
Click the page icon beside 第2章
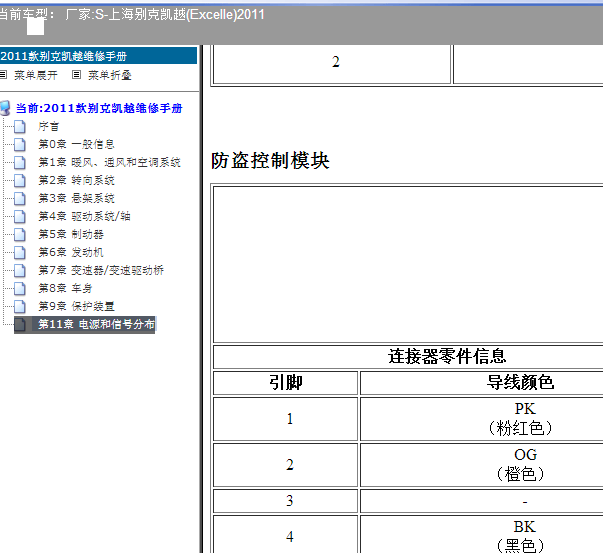[x=20, y=180]
